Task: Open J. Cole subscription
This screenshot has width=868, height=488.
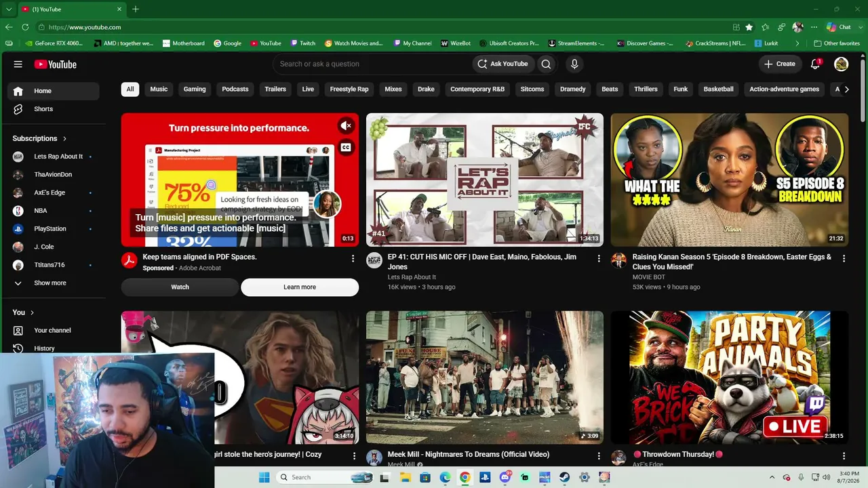Action: 53,247
